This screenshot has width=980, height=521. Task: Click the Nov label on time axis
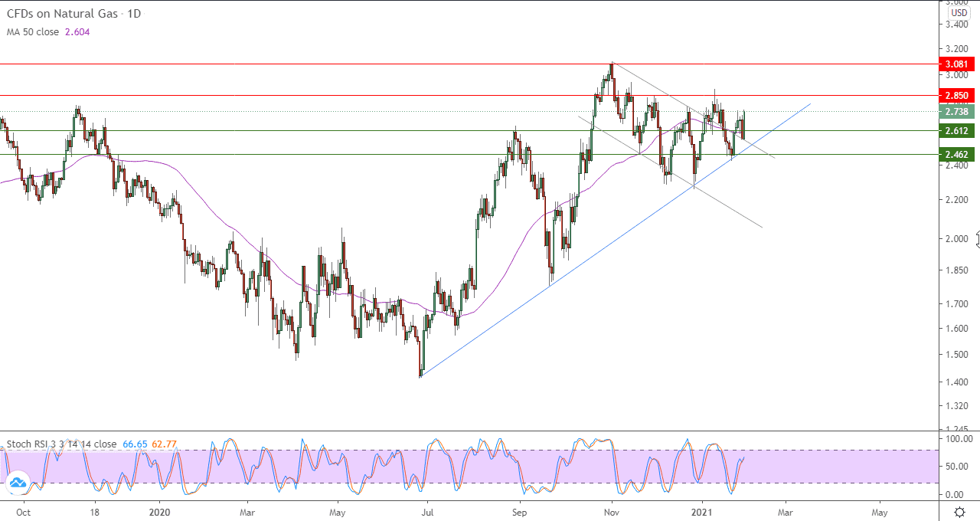point(611,512)
